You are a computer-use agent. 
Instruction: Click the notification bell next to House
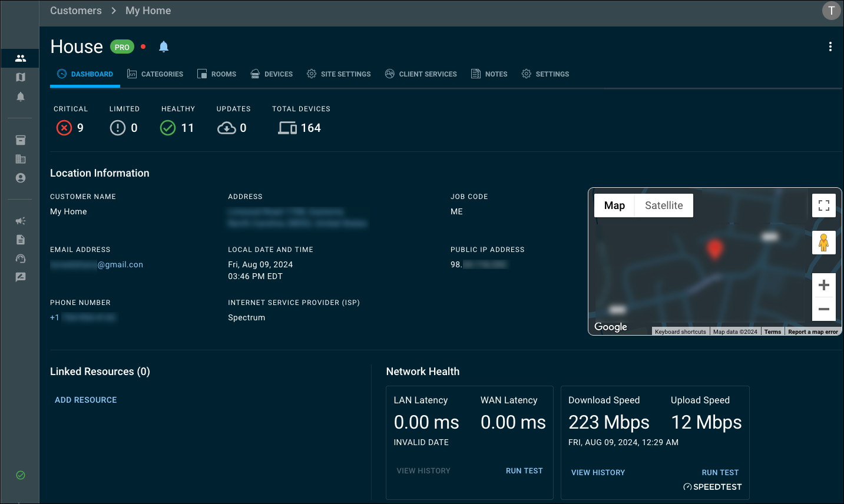(164, 47)
